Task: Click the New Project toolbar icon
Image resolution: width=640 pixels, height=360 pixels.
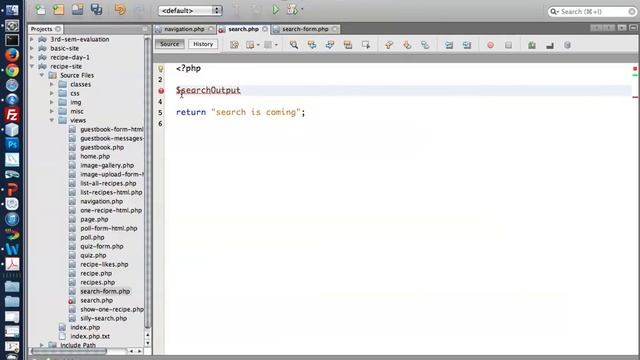Action: 58,9
